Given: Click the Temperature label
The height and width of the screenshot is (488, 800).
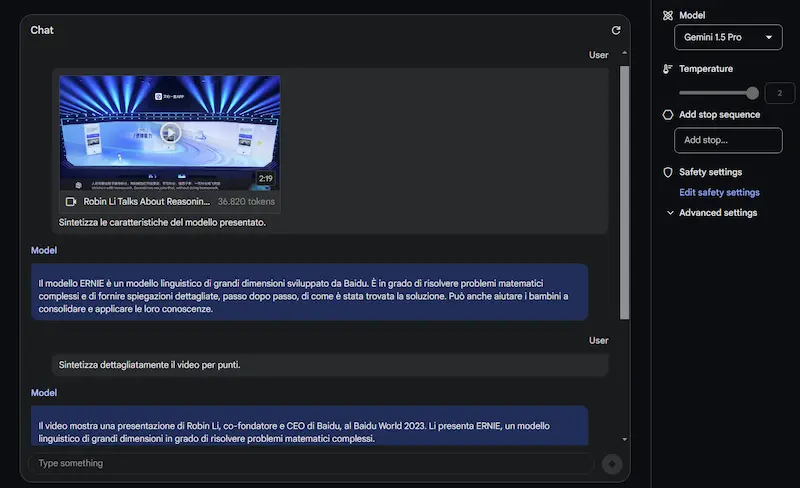Looking at the screenshot, I should tap(706, 69).
